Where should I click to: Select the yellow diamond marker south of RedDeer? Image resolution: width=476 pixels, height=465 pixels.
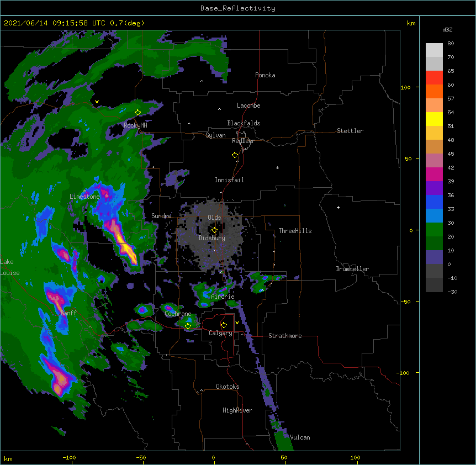[x=235, y=155]
